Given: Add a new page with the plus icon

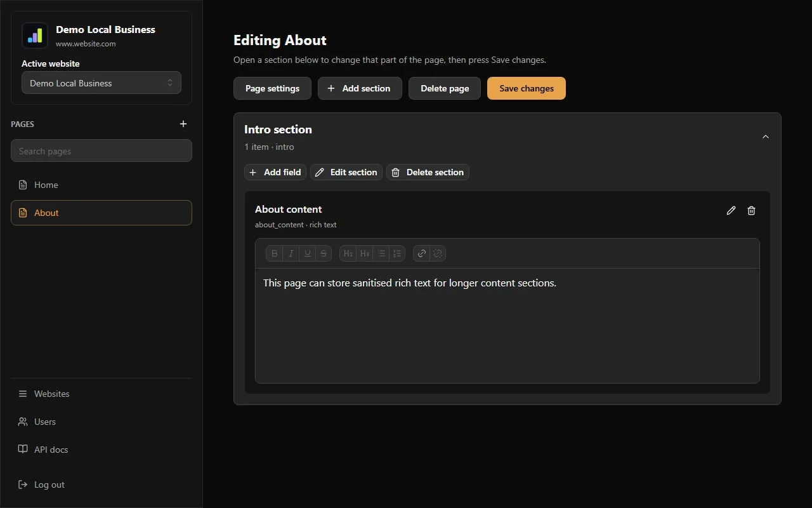Looking at the screenshot, I should point(183,124).
